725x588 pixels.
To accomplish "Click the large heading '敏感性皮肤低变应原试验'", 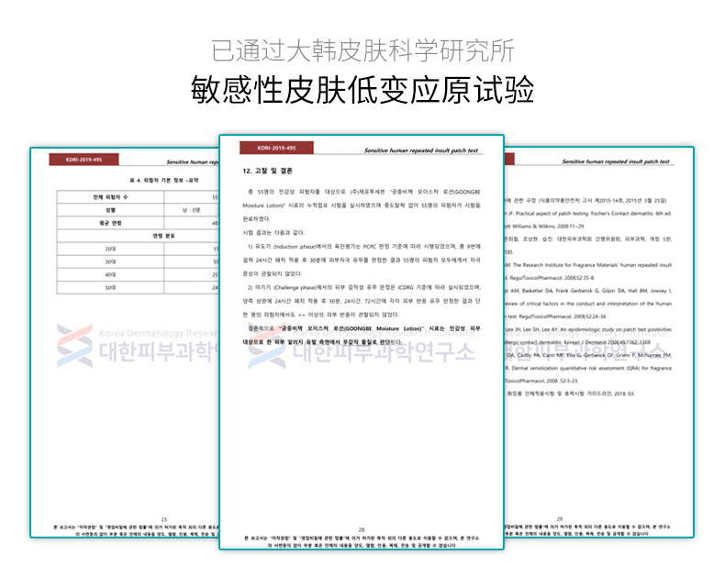I will tap(362, 90).
